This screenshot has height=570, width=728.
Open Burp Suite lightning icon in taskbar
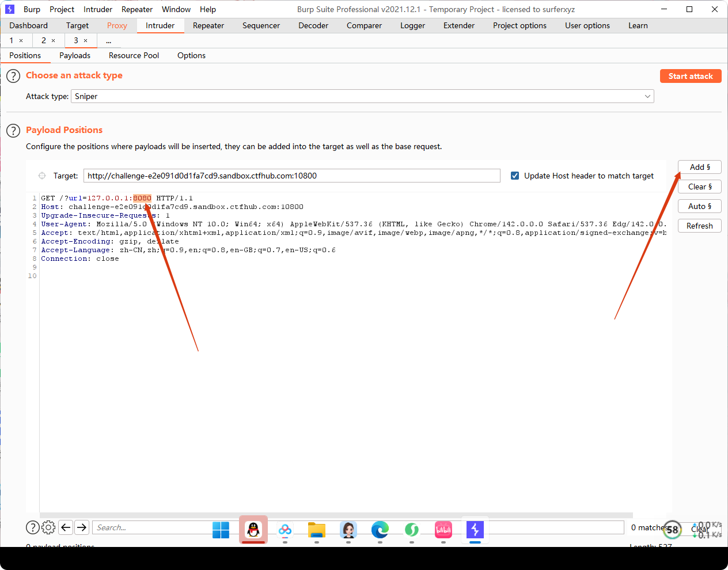tap(475, 530)
